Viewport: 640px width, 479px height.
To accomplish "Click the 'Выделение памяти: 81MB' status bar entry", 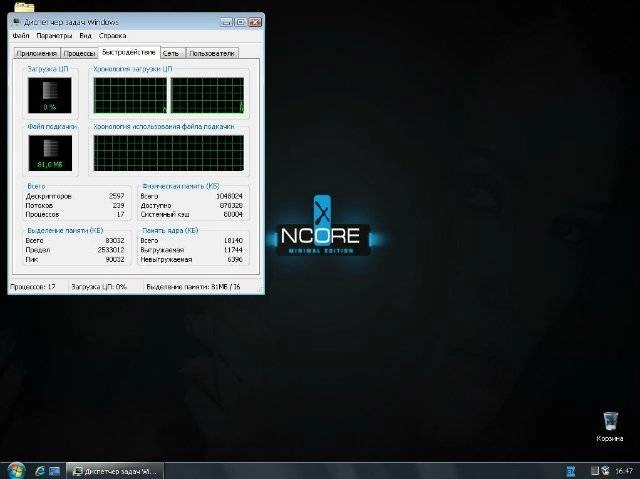I will point(193,287).
